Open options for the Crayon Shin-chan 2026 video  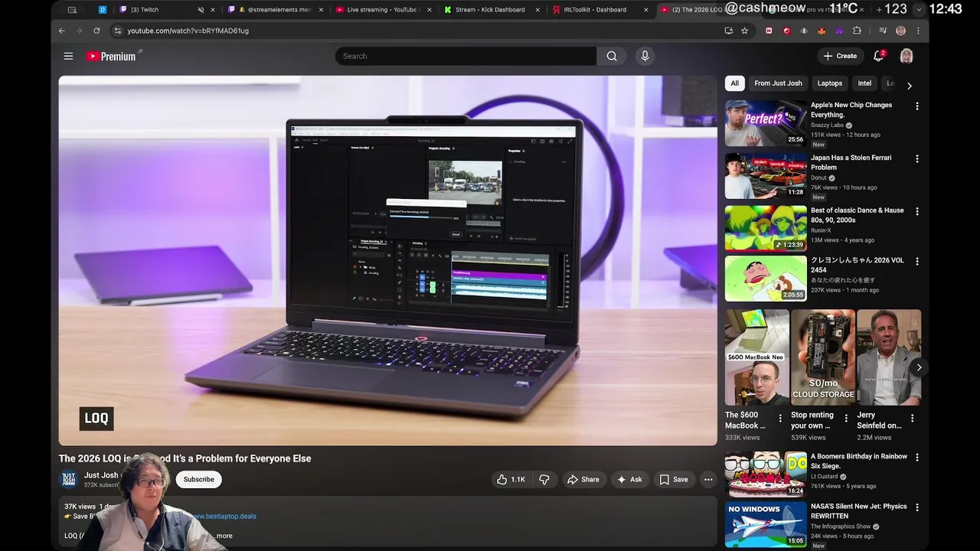[917, 261]
